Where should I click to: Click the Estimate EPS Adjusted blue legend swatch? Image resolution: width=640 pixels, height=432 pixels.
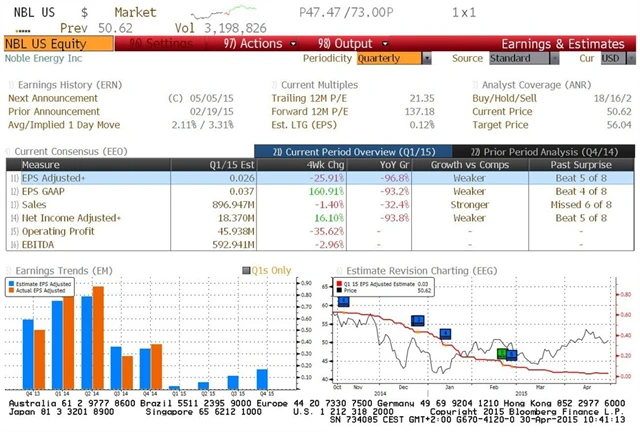click(13, 284)
